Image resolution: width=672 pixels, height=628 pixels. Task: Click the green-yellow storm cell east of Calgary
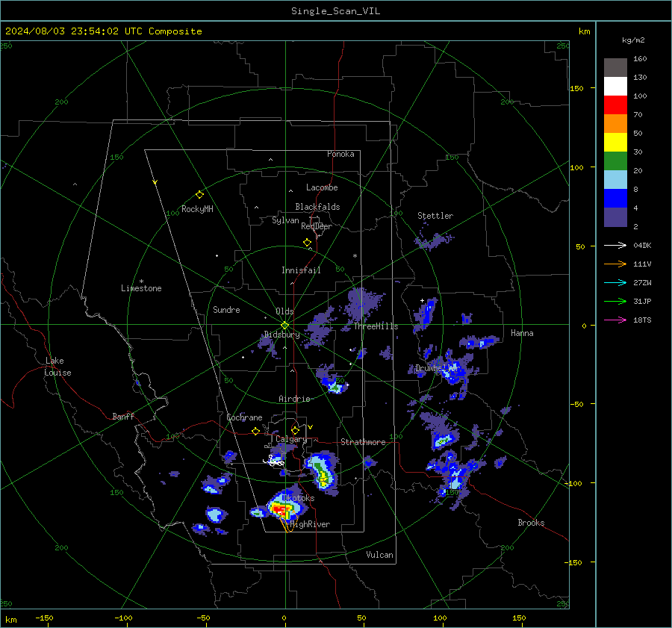coord(321,471)
